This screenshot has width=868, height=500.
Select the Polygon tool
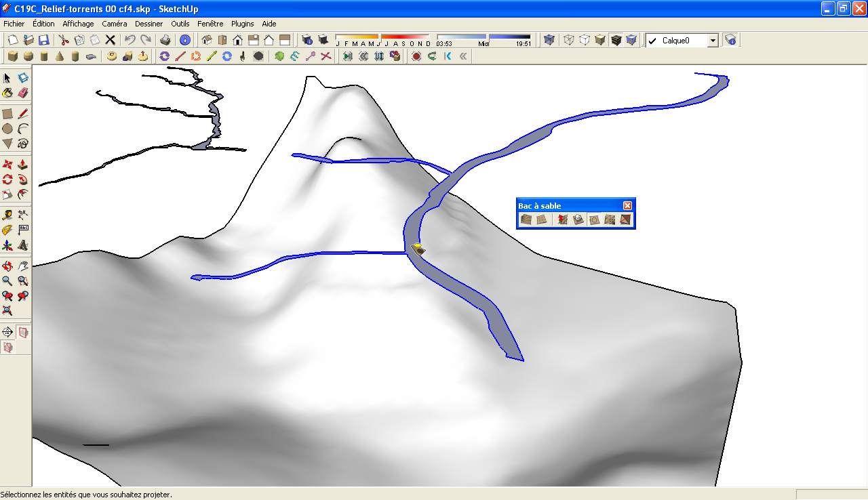coord(7,144)
